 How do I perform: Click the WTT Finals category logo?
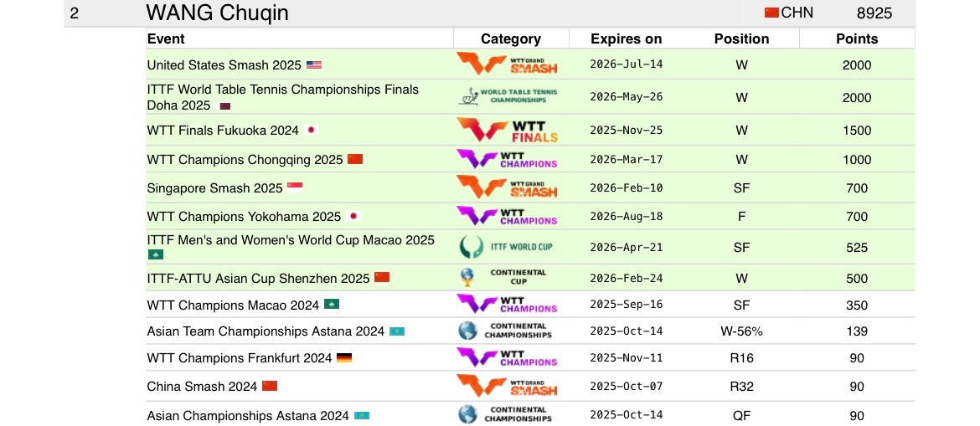coord(507,130)
